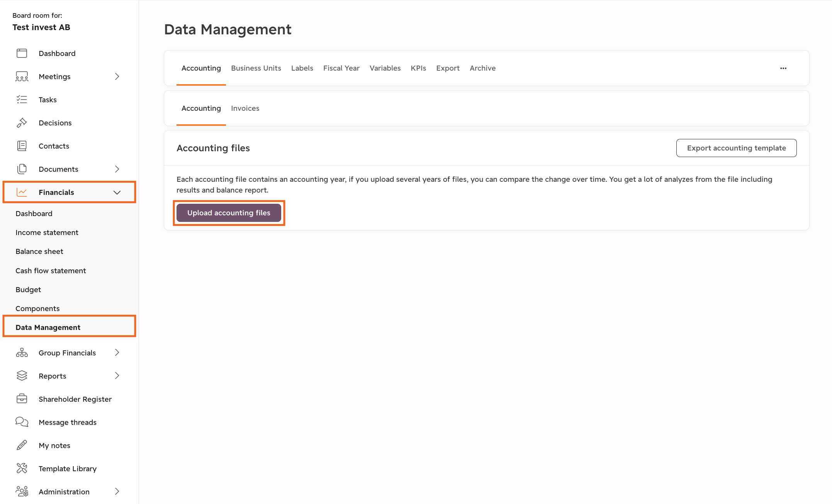
Task: Open Components under Financials
Action: click(x=37, y=309)
